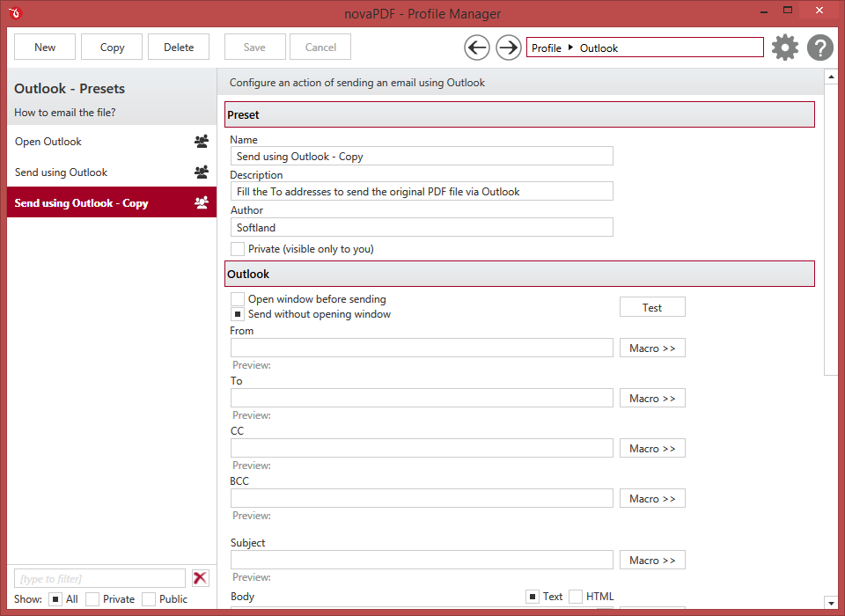Screen dimensions: 845x616
Task: Click the back navigation arrow icon
Action: pyautogui.click(x=477, y=48)
